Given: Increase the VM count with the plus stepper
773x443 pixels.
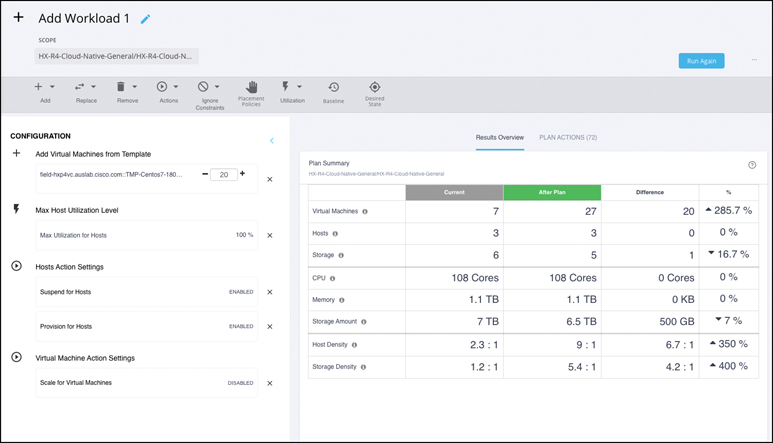Looking at the screenshot, I should point(243,174).
